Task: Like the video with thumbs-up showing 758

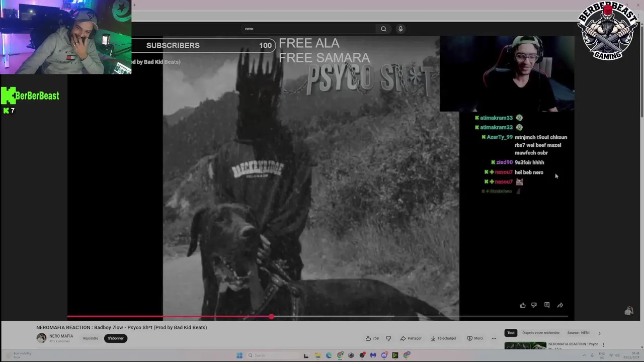Action: (372, 338)
